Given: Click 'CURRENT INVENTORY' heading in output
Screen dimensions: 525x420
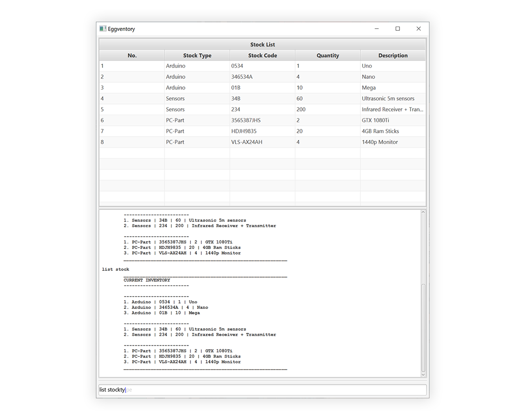Looking at the screenshot, I should tap(147, 280).
